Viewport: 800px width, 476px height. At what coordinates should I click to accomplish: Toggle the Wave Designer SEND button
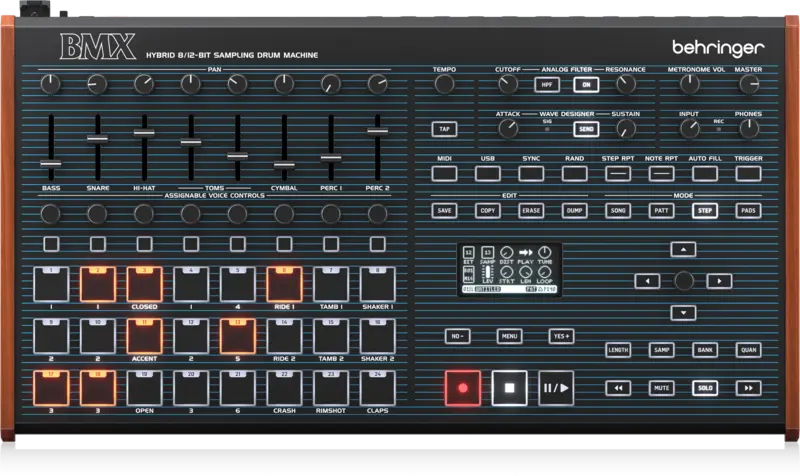(586, 129)
